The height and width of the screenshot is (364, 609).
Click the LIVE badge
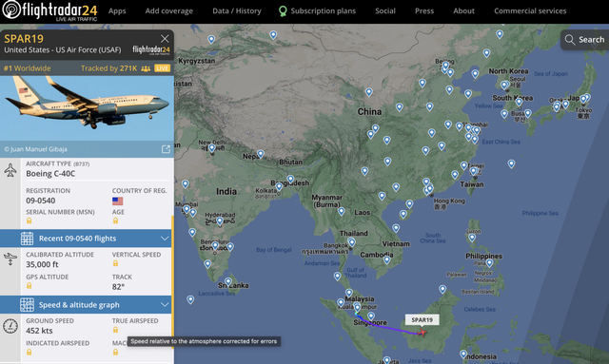click(x=162, y=68)
